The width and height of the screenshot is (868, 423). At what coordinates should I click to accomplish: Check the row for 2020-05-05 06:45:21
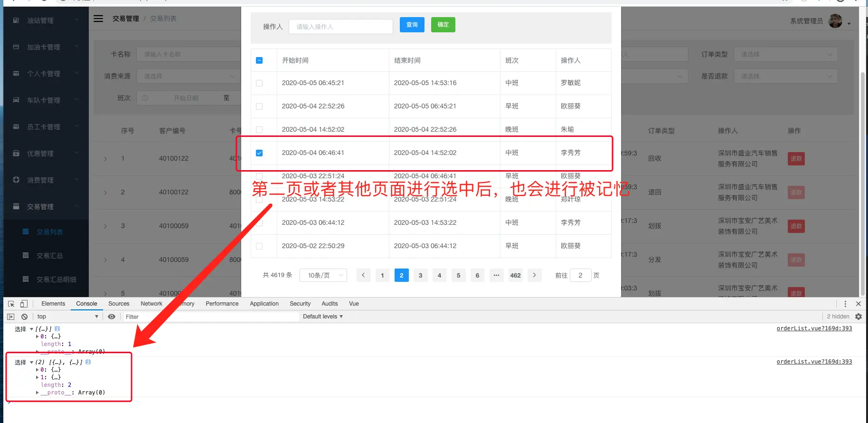[x=259, y=83]
